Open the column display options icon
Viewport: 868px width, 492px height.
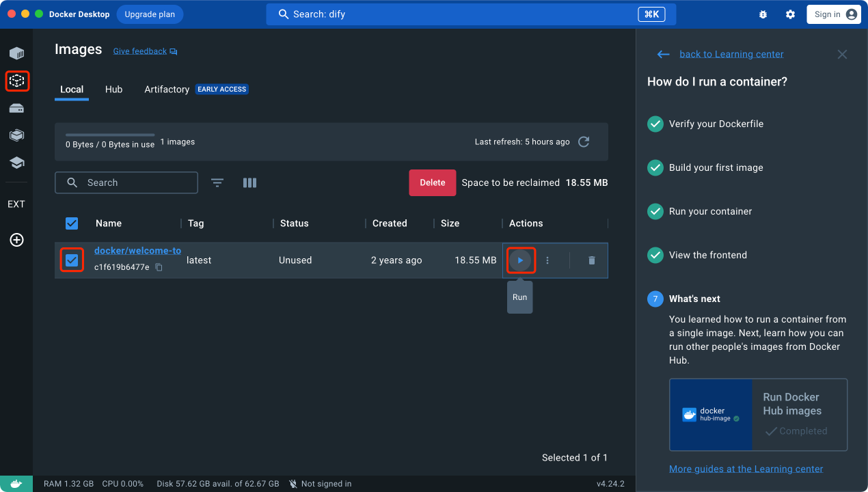point(249,182)
